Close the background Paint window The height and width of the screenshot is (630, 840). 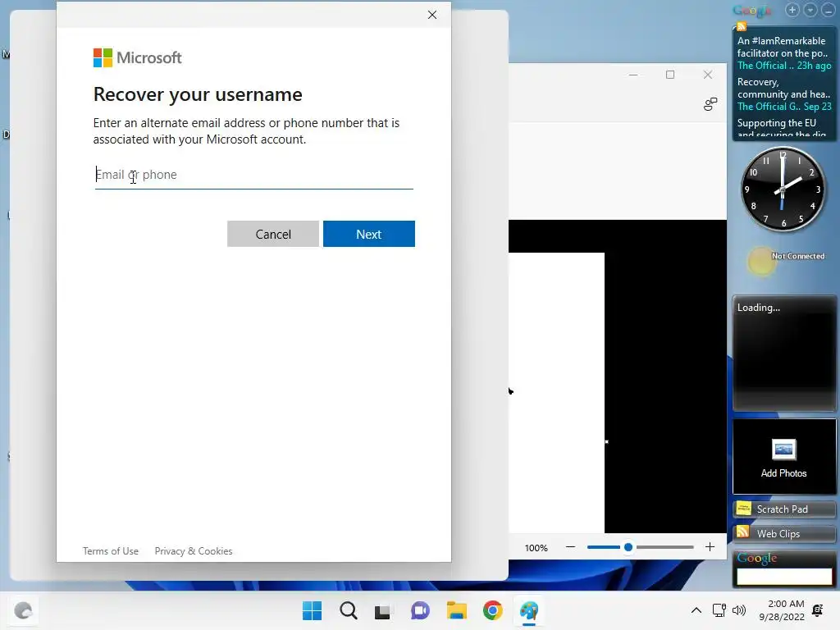708,75
